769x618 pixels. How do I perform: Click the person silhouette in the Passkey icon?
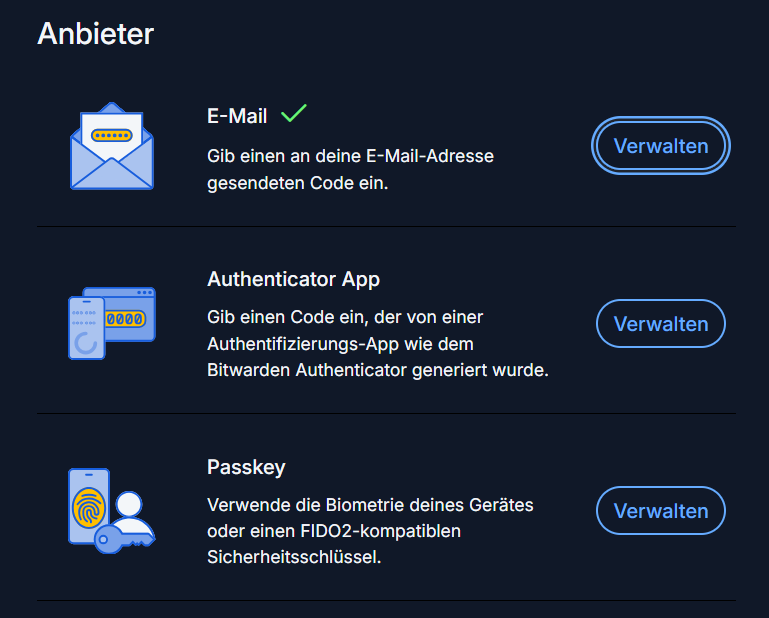click(x=130, y=512)
